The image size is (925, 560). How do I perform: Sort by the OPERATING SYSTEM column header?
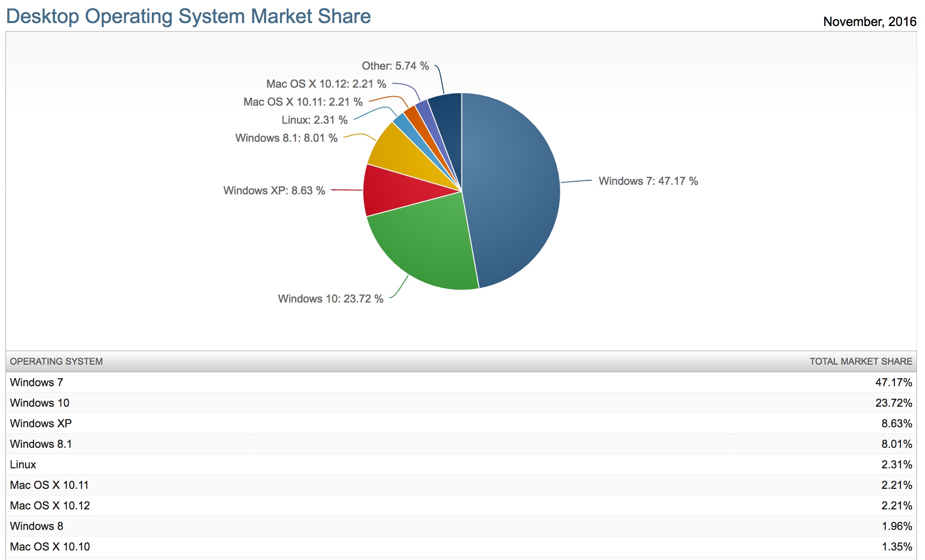click(x=56, y=362)
